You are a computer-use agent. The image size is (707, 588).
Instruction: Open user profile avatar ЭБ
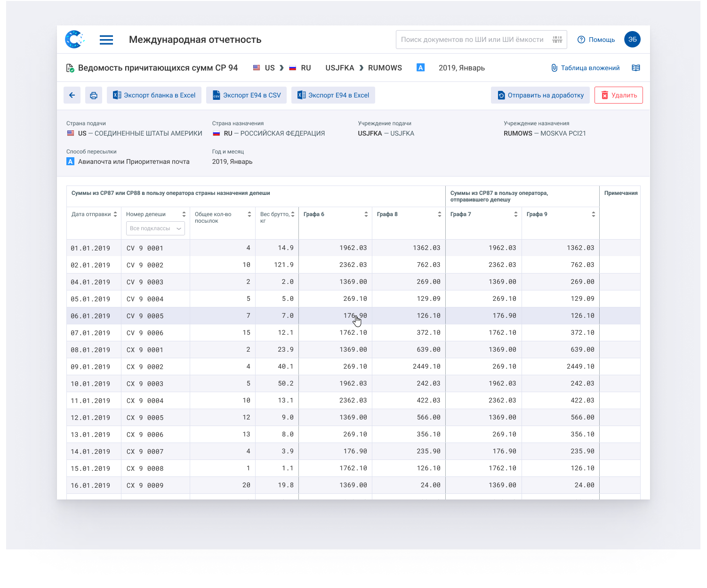[x=632, y=40]
